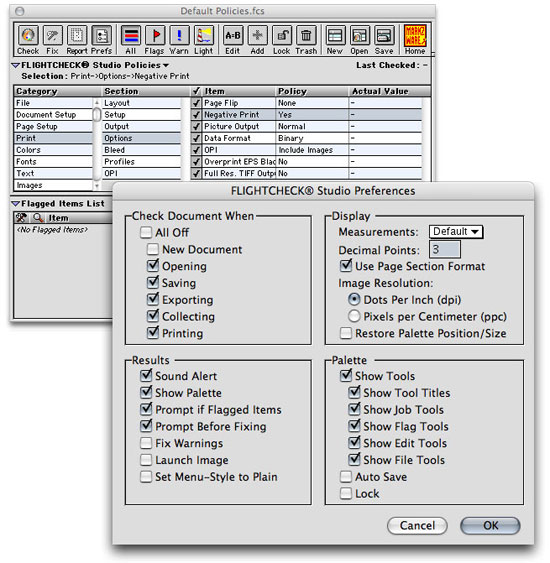This screenshot has height=563, width=550.
Task: Confirm preferences with OK button
Action: [490, 526]
